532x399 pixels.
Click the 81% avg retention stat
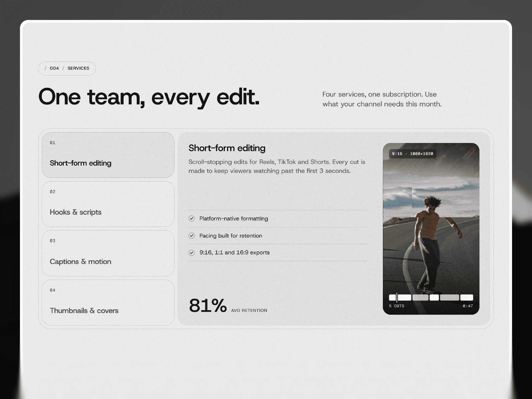(x=228, y=305)
